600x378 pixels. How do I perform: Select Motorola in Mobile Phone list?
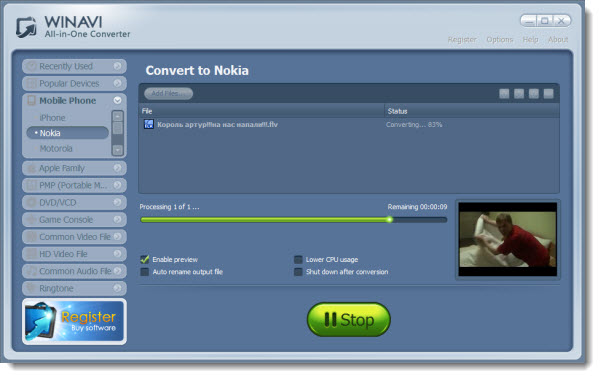[x=56, y=148]
